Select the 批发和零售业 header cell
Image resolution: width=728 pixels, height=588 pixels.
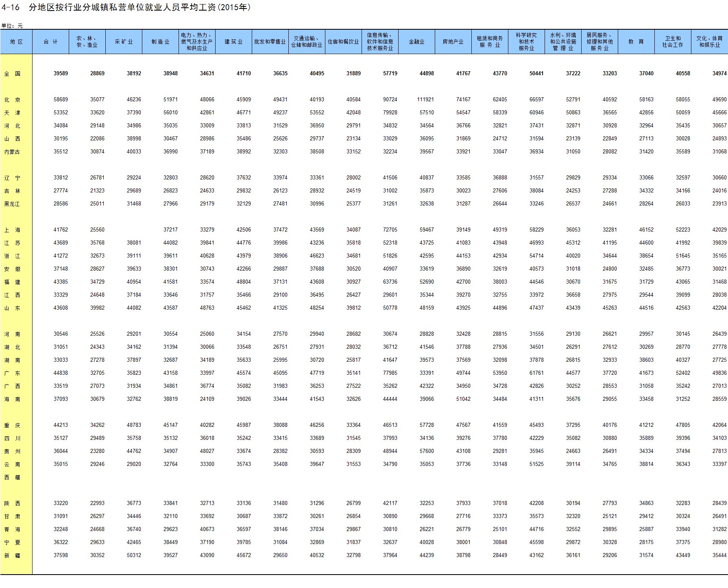click(x=270, y=42)
